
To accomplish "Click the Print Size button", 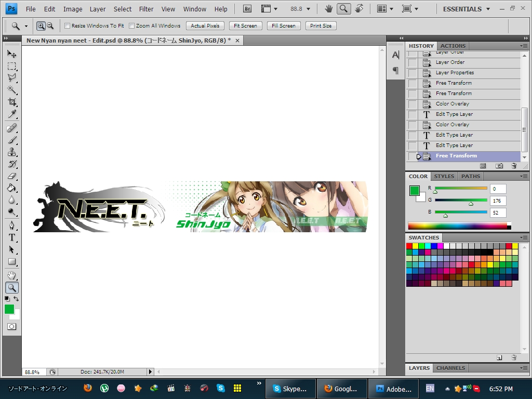I will click(x=321, y=26).
